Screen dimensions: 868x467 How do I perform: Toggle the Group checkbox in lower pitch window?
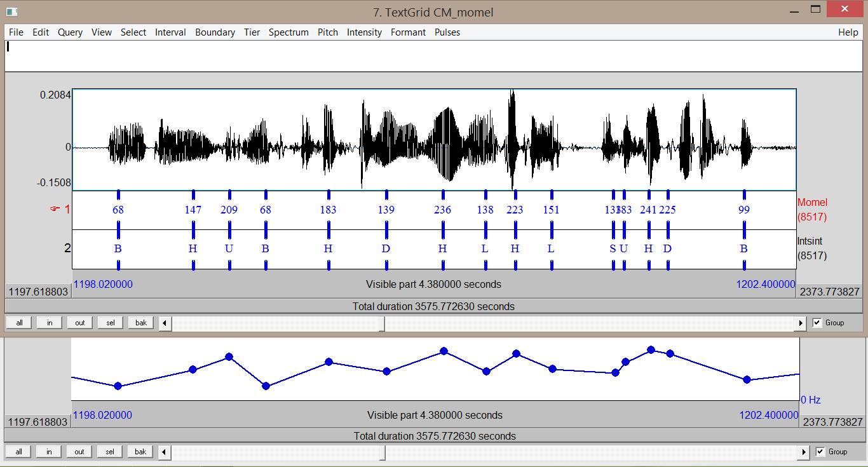pos(820,452)
